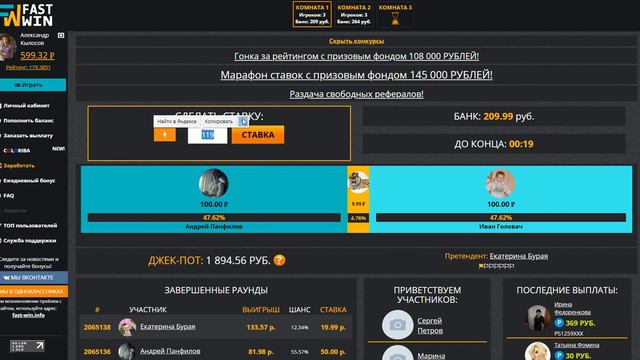Click the counter badge with an arrow
This screenshot has height=360, width=640.
pyautogui.click(x=27, y=346)
